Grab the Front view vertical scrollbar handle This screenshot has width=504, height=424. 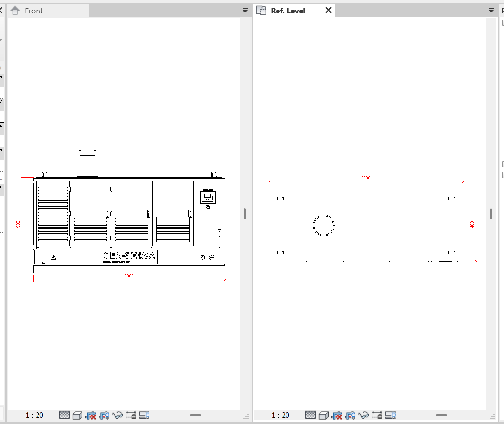(x=245, y=214)
